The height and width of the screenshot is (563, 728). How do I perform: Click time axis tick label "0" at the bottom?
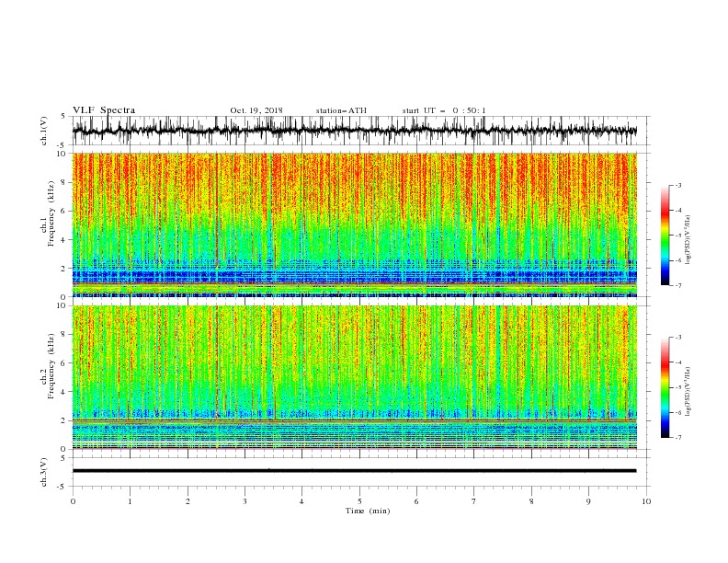tap(73, 501)
